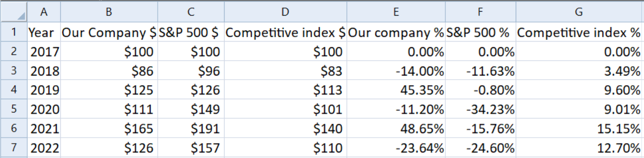Select column G header
The image size is (644, 158).
(579, 12)
